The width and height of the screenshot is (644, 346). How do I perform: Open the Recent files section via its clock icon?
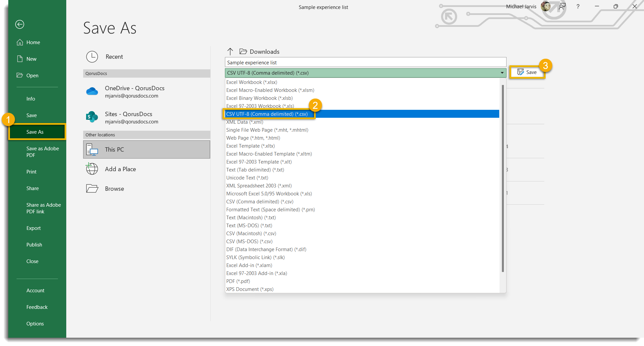point(92,57)
